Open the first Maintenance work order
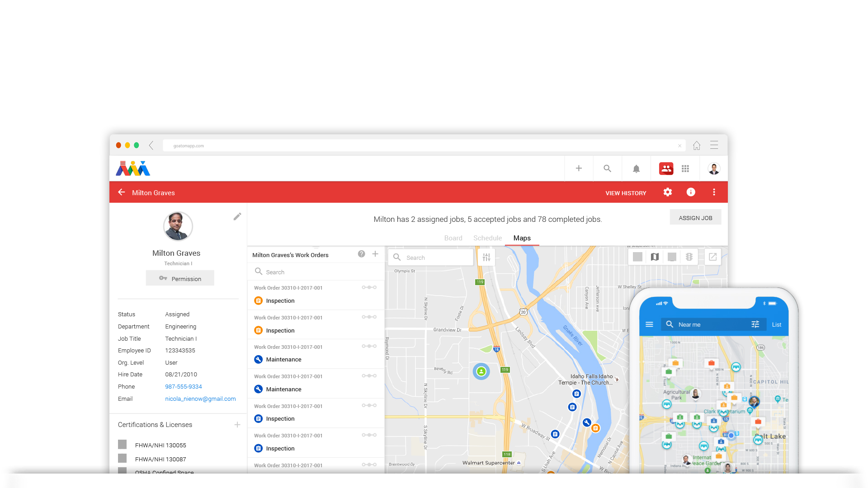This screenshot has width=868, height=488. click(316, 354)
